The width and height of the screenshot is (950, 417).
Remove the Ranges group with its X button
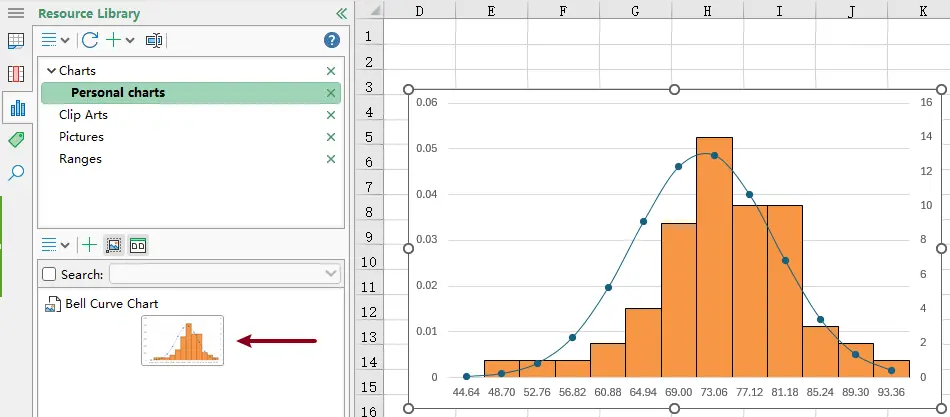[331, 159]
